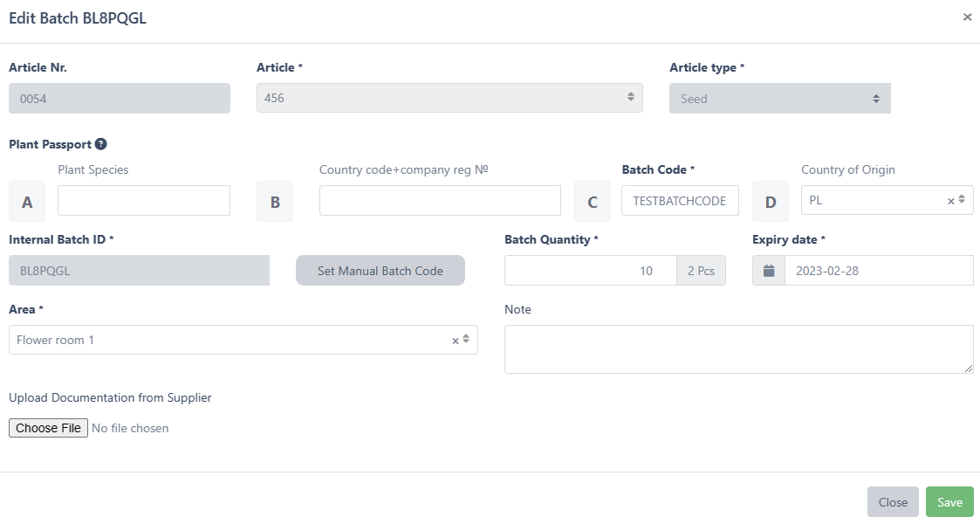
Task: Click the letter A passport badge
Action: click(x=27, y=202)
